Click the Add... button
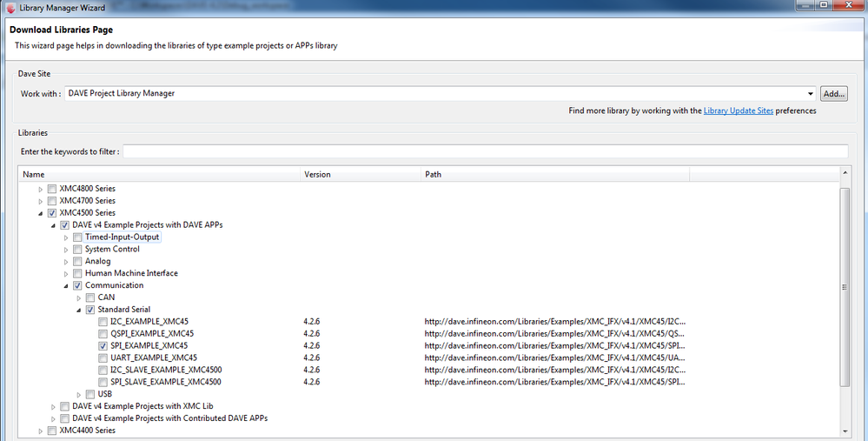The height and width of the screenshot is (441, 868). click(x=833, y=94)
